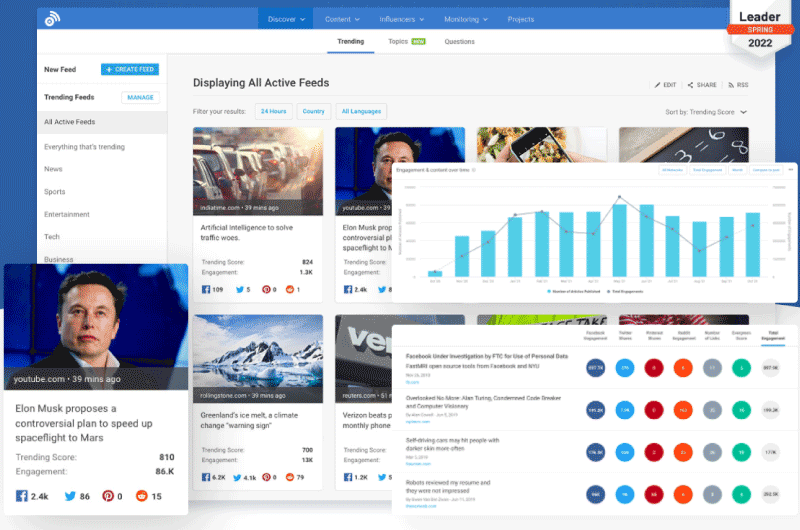Viewport: 800px width, 530px height.
Task: Click Total Engagement button in chart header
Action: [707, 170]
